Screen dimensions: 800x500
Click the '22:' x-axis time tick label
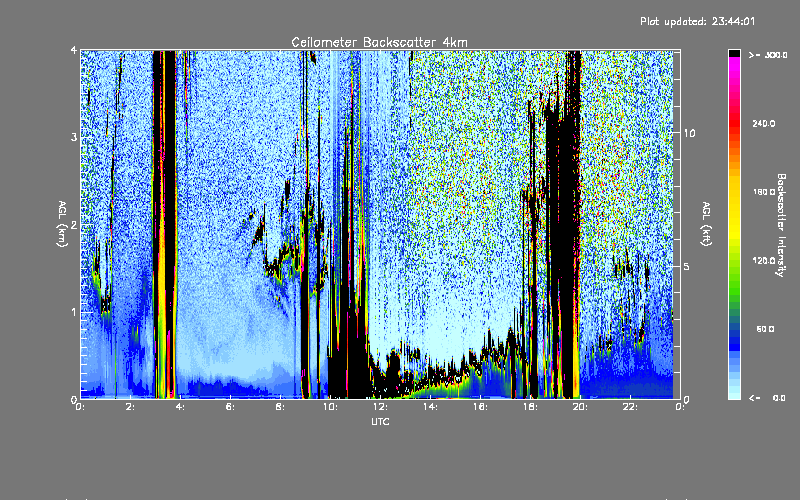click(x=630, y=407)
